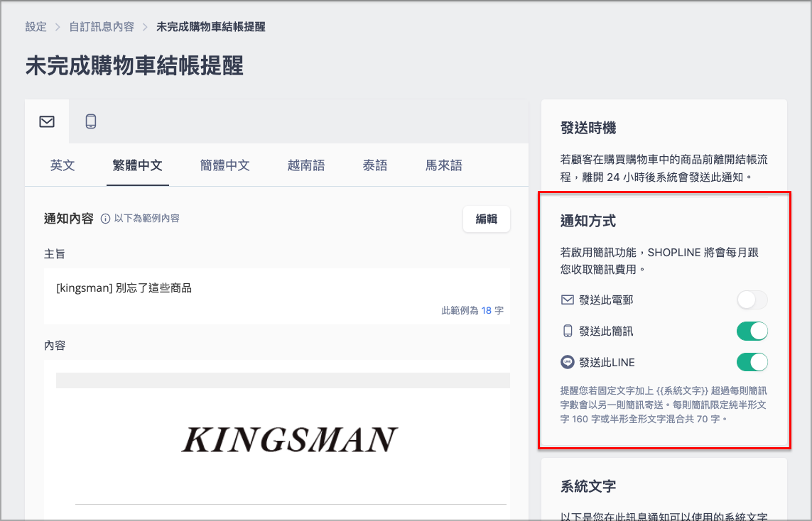Image resolution: width=812 pixels, height=521 pixels.
Task: Click the subject field [kingsman] 別忘了這些商品
Action: click(277, 296)
